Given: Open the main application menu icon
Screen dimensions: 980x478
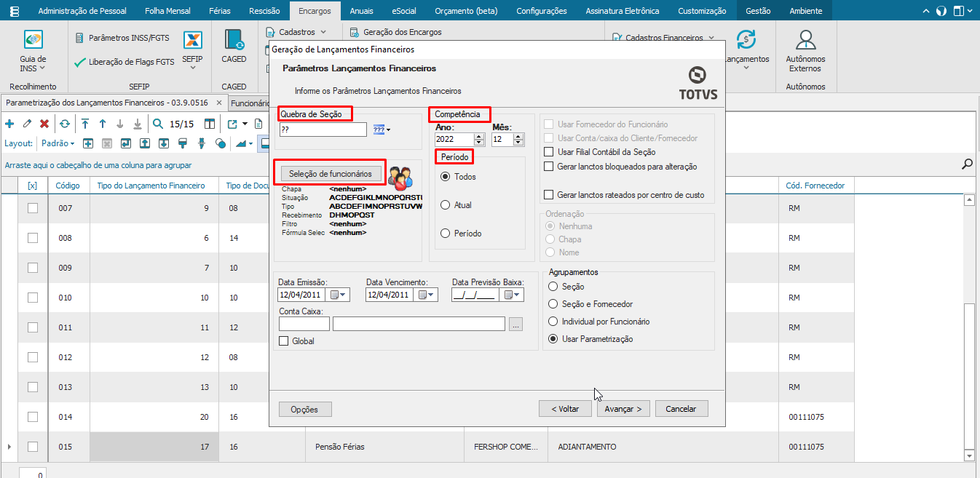Looking at the screenshot, I should [14, 11].
